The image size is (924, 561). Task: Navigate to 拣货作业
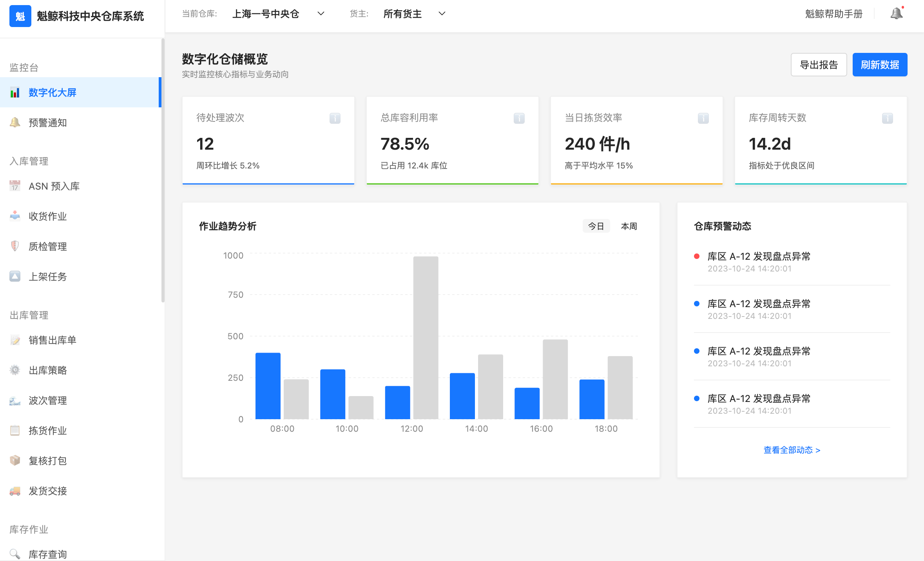(81, 431)
